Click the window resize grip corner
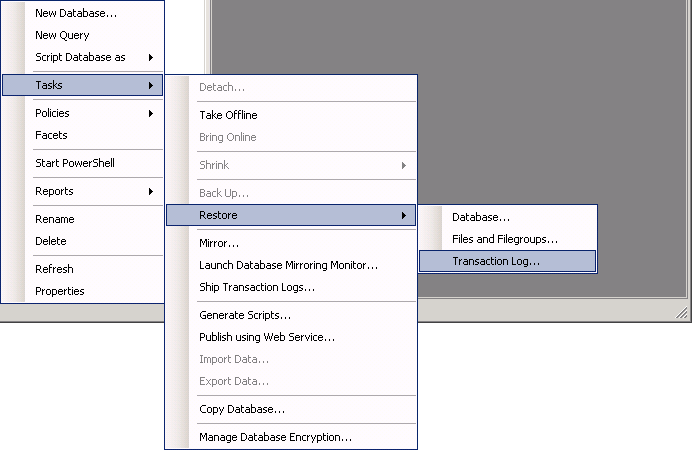692x450 pixels. [682, 312]
